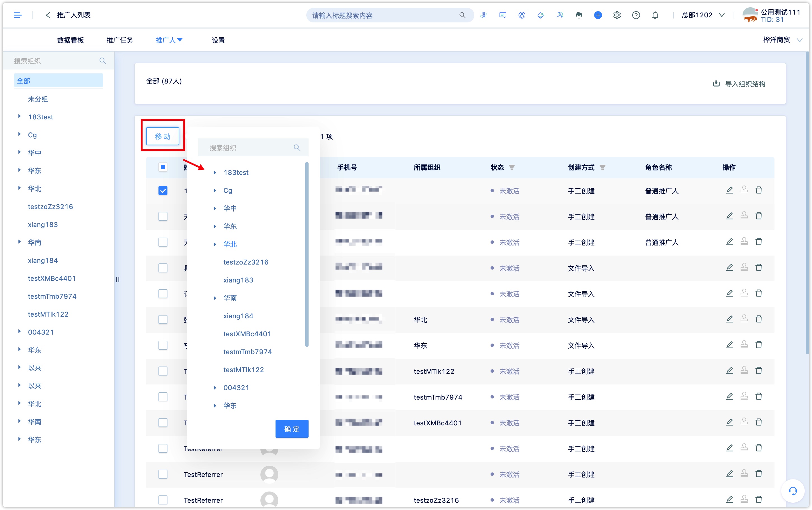The height and width of the screenshot is (510, 812).
Task: Edit the first 普通推广人 row with pencil icon
Action: click(x=729, y=190)
